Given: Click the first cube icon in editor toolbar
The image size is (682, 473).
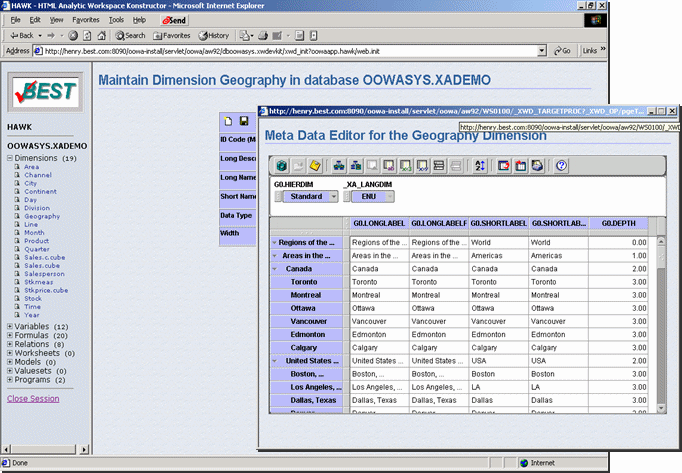Looking at the screenshot, I should click(x=283, y=166).
